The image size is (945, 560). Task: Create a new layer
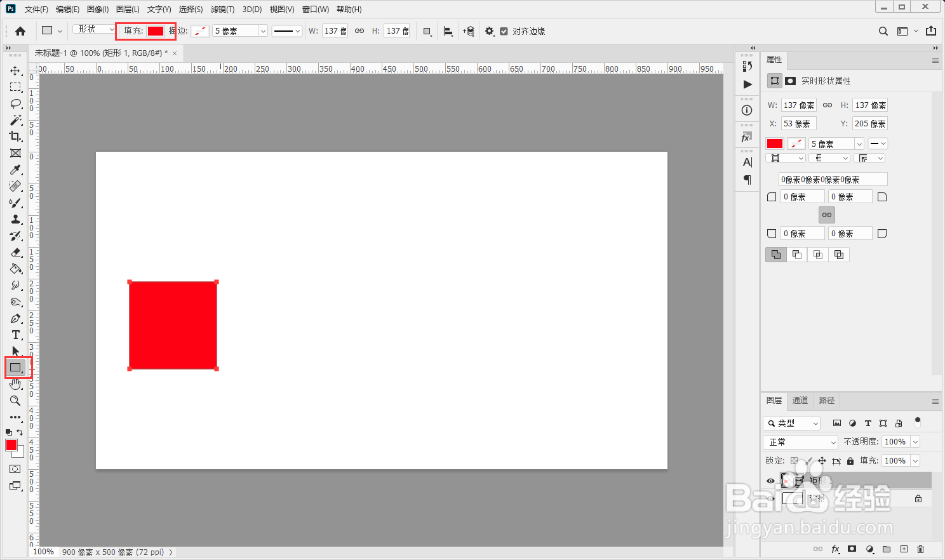904,549
